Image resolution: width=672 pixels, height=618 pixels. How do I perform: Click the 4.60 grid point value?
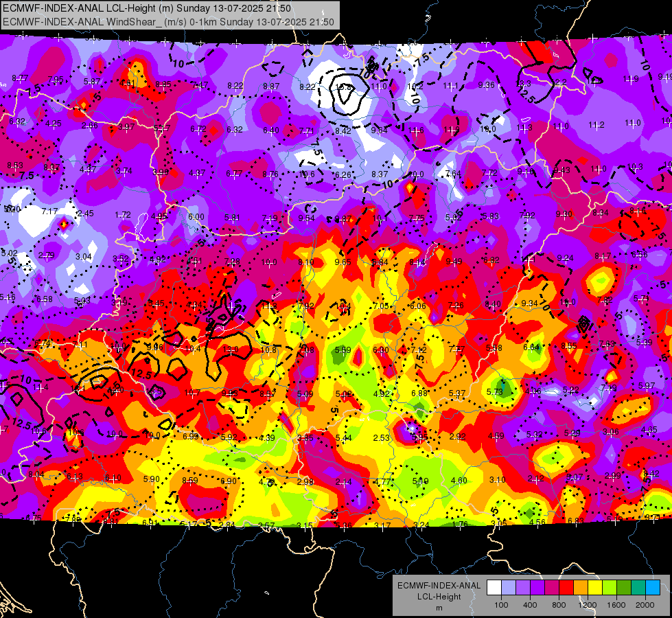point(459,481)
